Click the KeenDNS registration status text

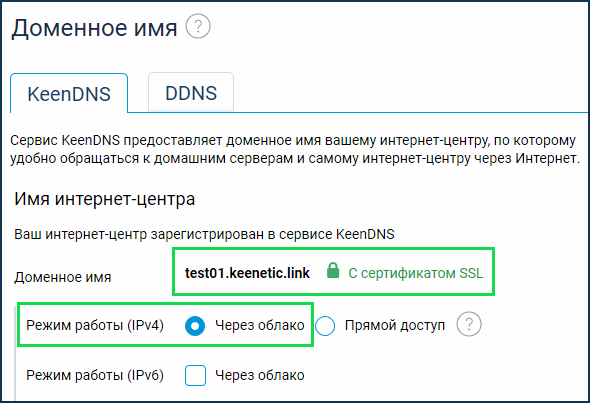tap(204, 234)
